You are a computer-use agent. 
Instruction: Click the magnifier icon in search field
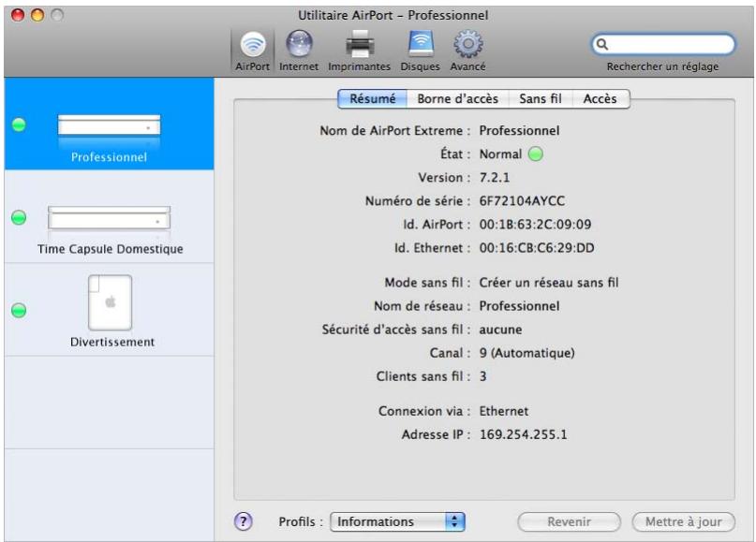602,44
